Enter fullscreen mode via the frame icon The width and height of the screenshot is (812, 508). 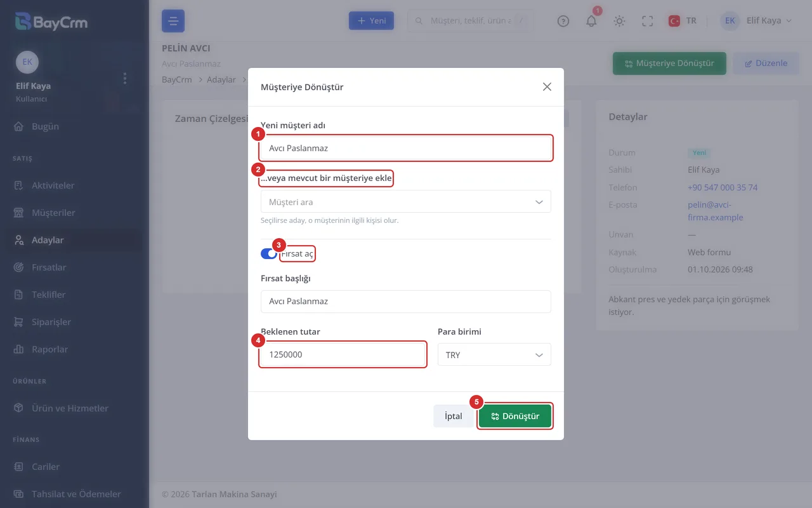click(x=647, y=21)
